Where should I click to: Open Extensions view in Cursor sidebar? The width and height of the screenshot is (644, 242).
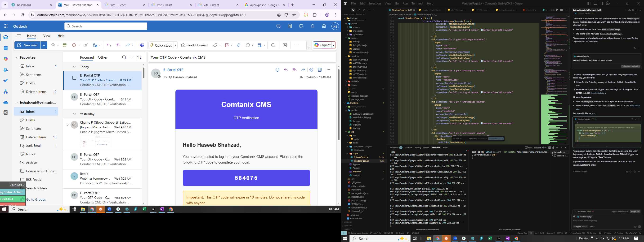point(369,10)
